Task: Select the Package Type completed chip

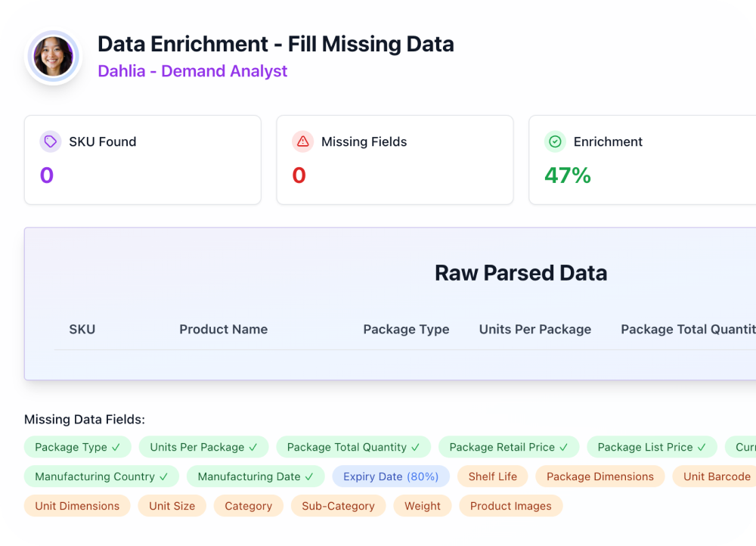Action: click(x=77, y=447)
